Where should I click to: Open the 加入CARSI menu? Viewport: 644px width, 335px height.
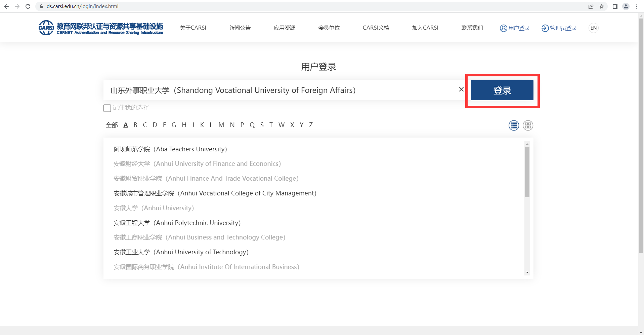pyautogui.click(x=425, y=28)
